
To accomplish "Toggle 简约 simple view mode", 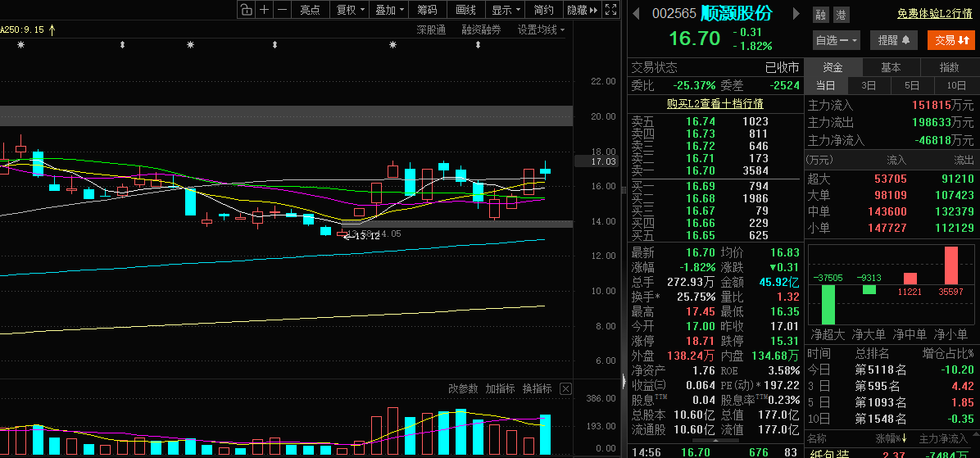I will pyautogui.click(x=544, y=9).
